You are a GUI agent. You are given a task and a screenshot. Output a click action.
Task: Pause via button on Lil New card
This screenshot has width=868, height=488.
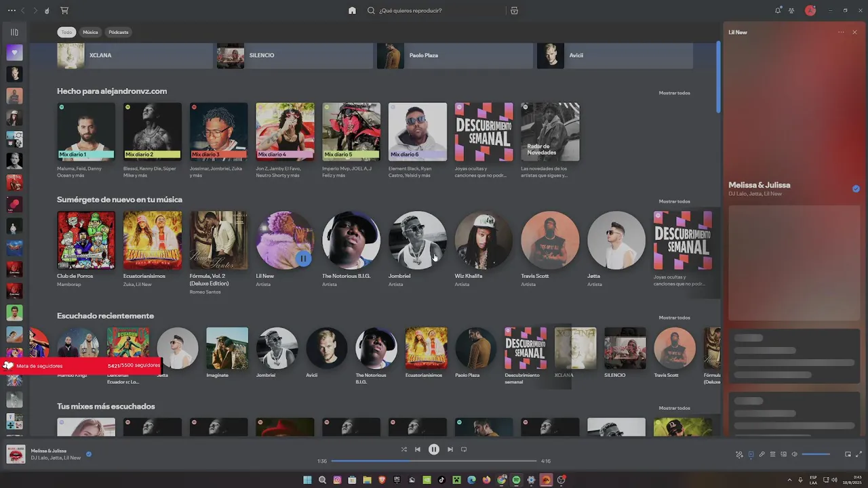click(x=303, y=258)
